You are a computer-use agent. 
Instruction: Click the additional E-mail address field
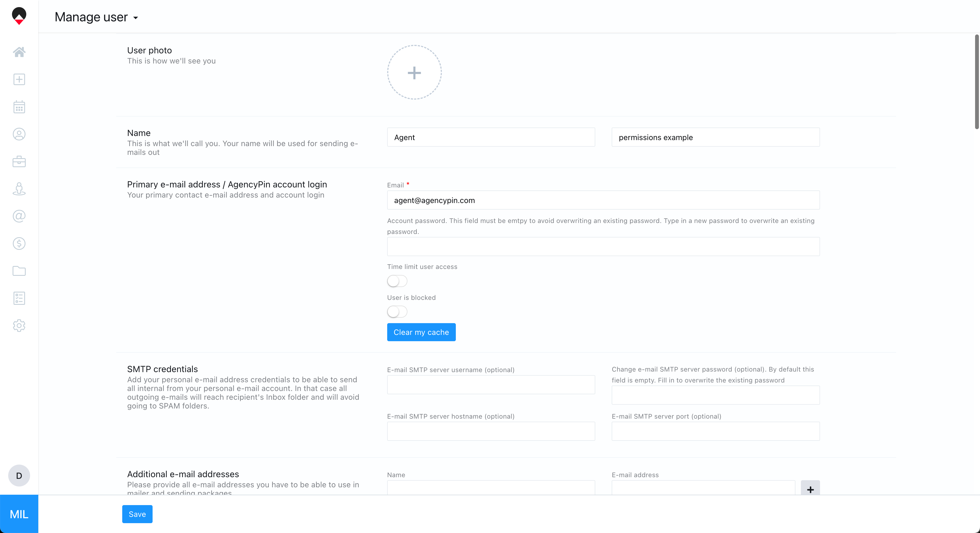click(703, 488)
